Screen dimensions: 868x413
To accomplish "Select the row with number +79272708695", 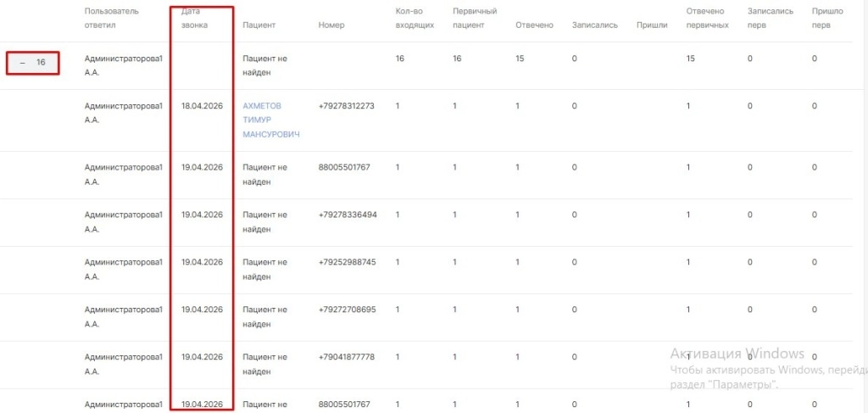I will coord(347,310).
